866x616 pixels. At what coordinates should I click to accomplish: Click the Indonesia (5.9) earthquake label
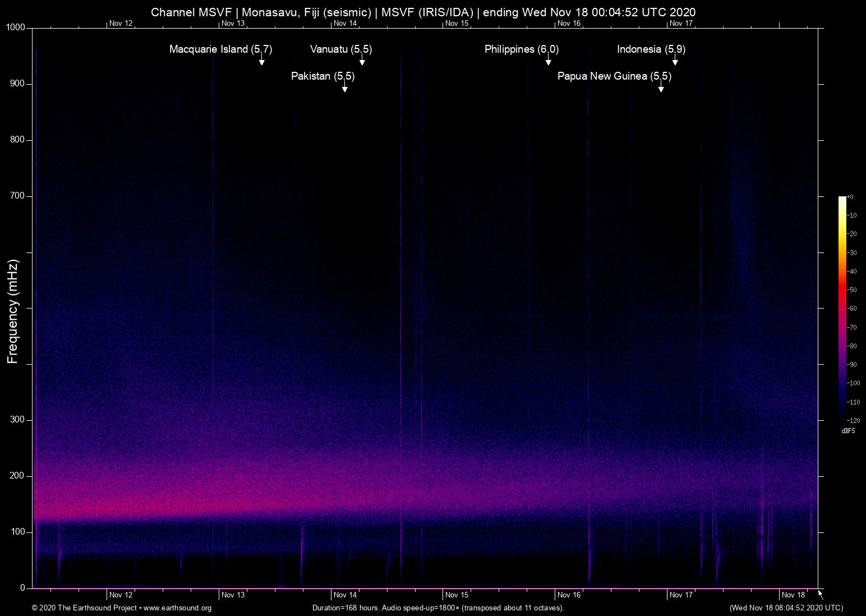click(x=651, y=49)
